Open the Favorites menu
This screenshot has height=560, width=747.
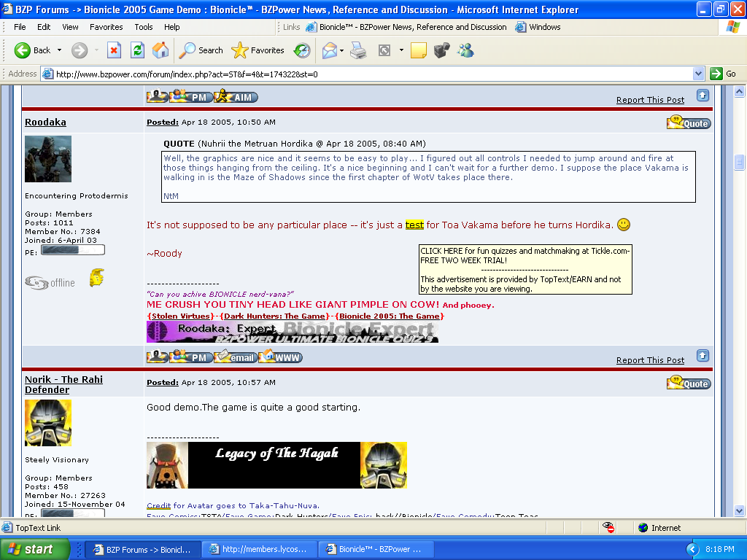pyautogui.click(x=107, y=27)
